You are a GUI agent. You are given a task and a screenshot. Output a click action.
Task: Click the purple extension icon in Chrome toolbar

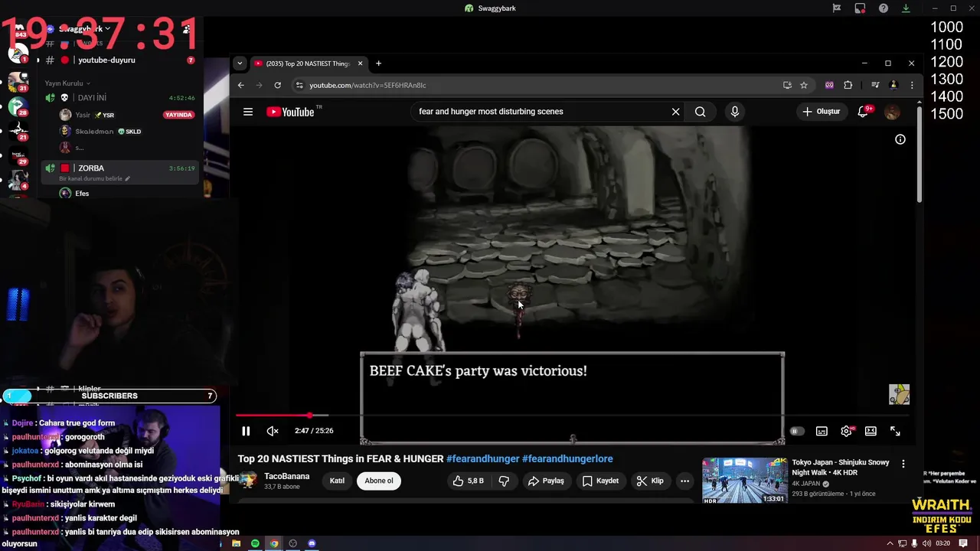point(829,85)
